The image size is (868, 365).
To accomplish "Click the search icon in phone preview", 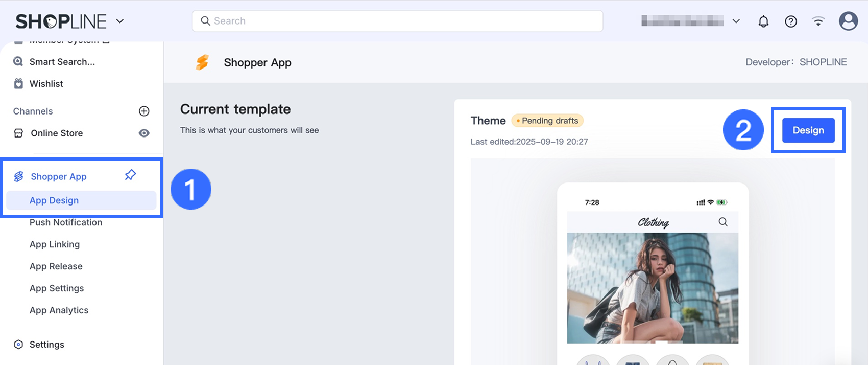I will click(723, 222).
